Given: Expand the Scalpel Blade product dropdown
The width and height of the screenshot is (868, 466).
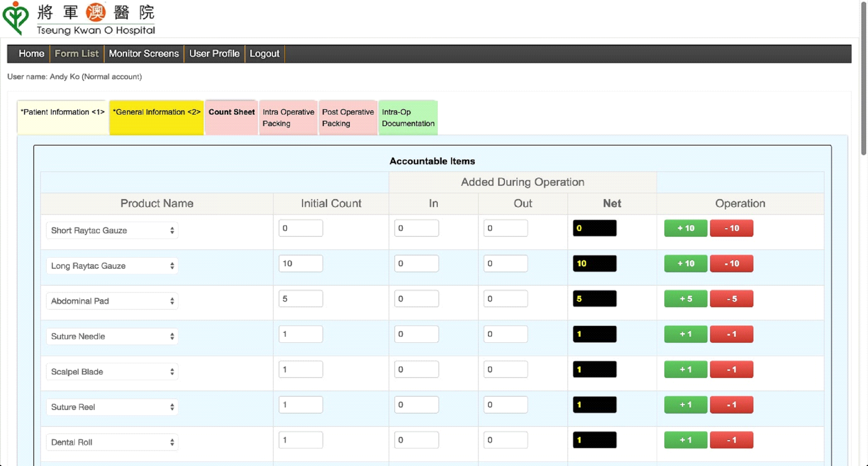Looking at the screenshot, I should 112,372.
